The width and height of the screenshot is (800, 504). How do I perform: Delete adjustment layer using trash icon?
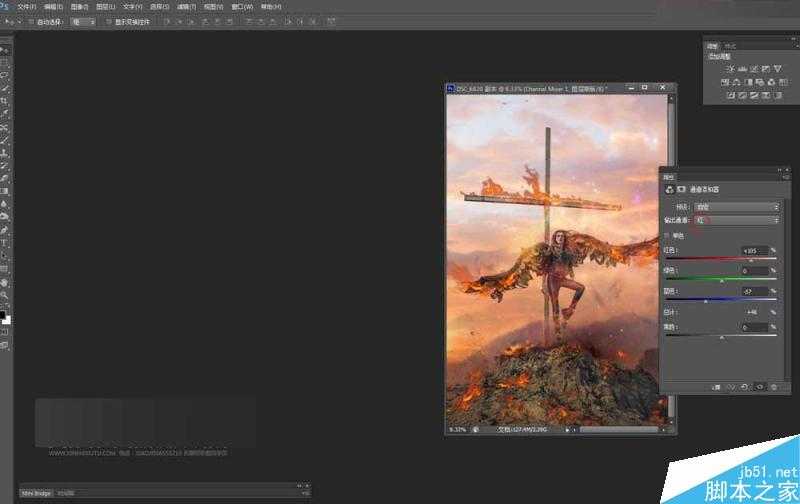[x=773, y=386]
